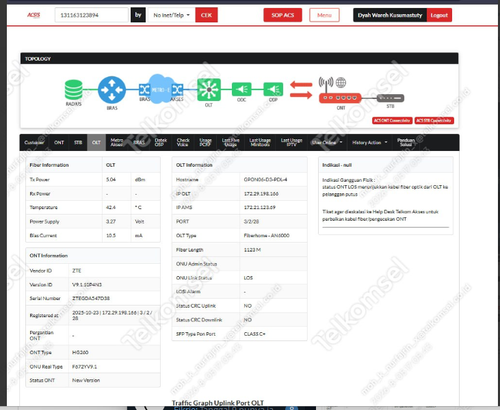The image size is (500, 410).
Task: Expand the User Online dropdown
Action: click(x=327, y=142)
